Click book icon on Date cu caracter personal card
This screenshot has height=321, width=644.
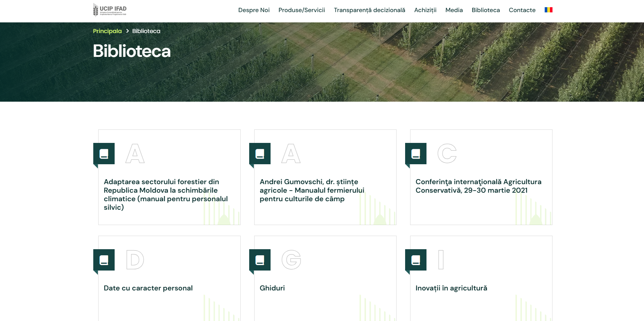click(104, 260)
